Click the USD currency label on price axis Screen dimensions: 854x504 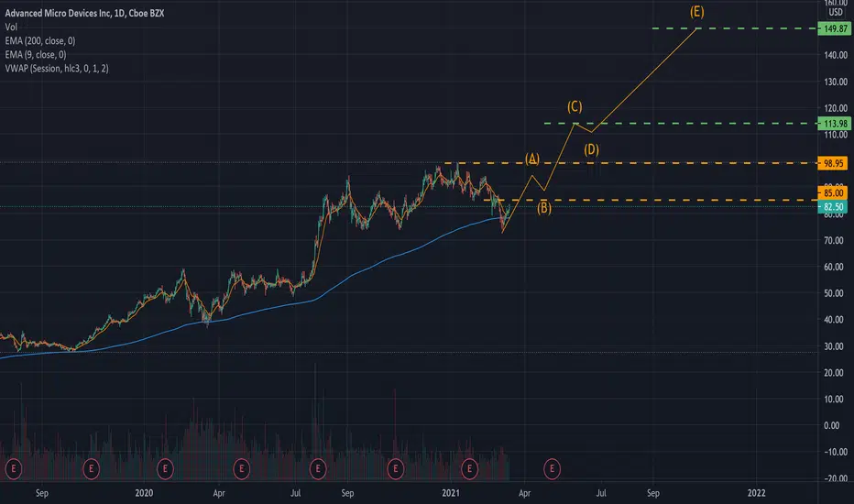pos(836,12)
